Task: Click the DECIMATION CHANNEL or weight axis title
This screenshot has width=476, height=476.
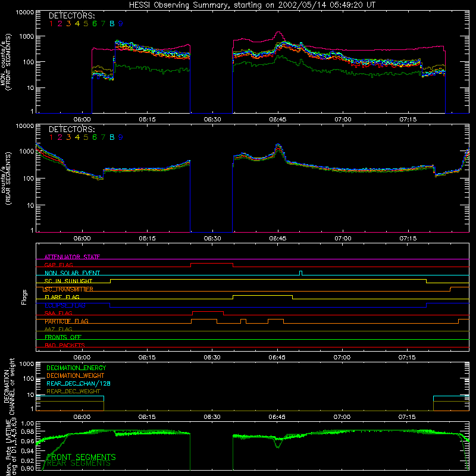Action: tap(9, 386)
